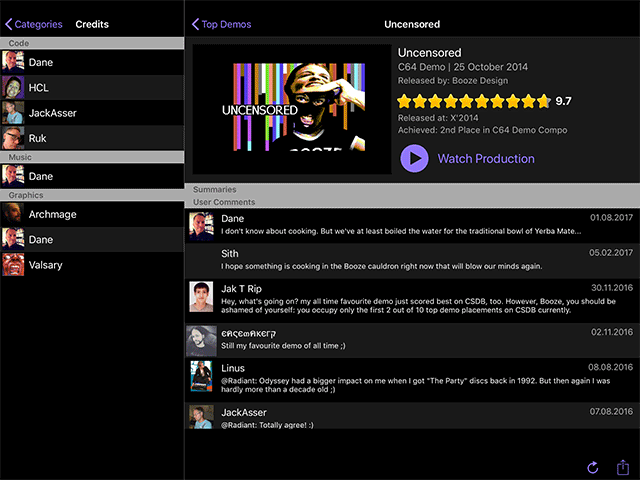Go back to Top Demos
The height and width of the screenshot is (480, 640).
tap(222, 24)
